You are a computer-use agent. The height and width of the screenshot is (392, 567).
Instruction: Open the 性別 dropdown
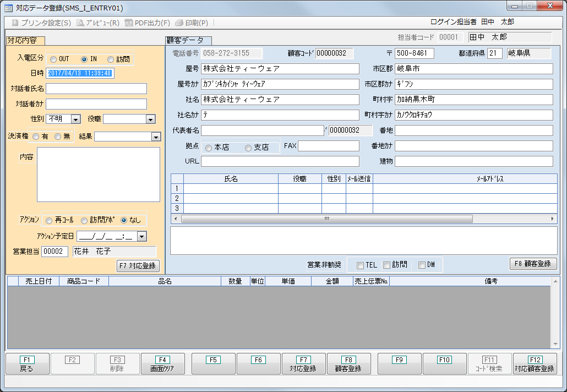pos(76,119)
